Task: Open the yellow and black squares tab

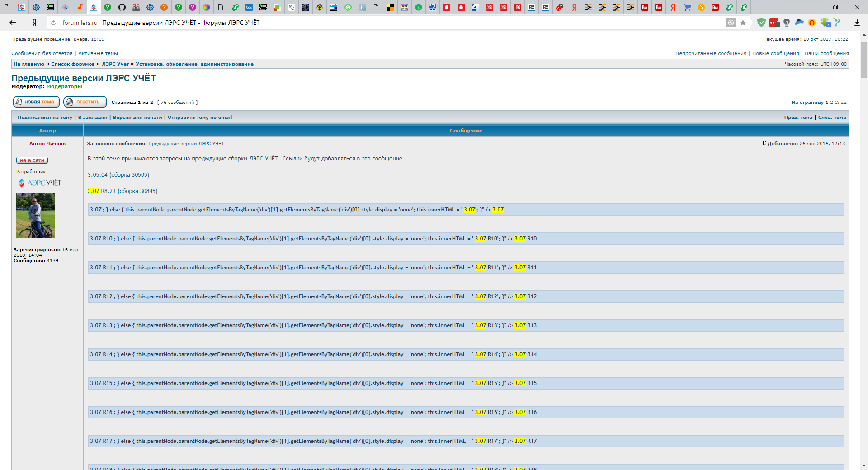Action: (x=390, y=7)
